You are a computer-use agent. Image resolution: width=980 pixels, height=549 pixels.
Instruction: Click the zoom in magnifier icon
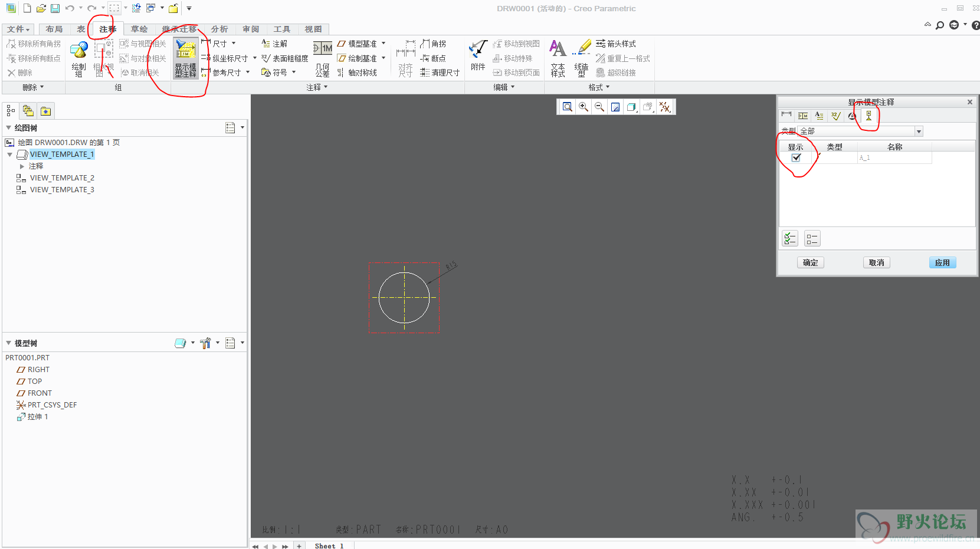pos(584,107)
